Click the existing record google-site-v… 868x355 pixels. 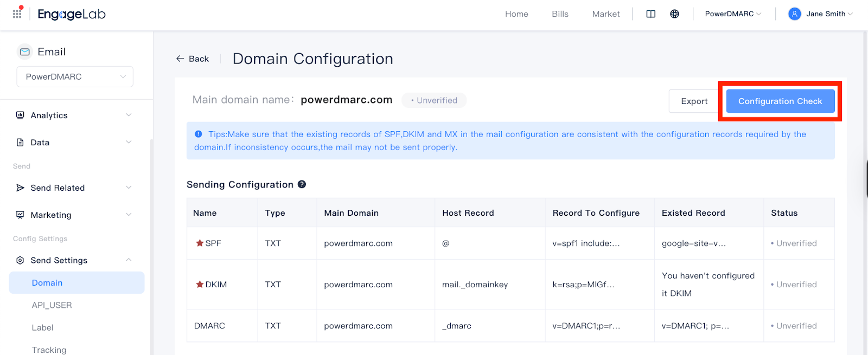pos(694,243)
